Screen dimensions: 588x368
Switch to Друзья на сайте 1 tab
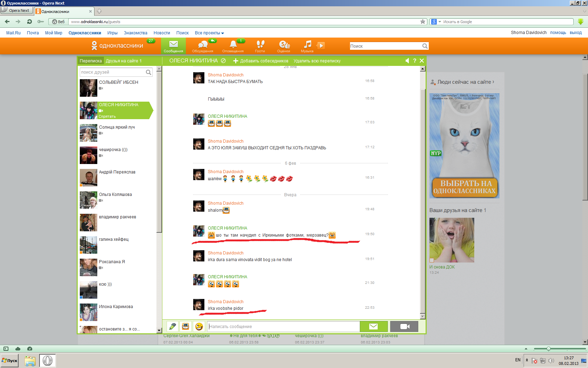[x=124, y=61]
